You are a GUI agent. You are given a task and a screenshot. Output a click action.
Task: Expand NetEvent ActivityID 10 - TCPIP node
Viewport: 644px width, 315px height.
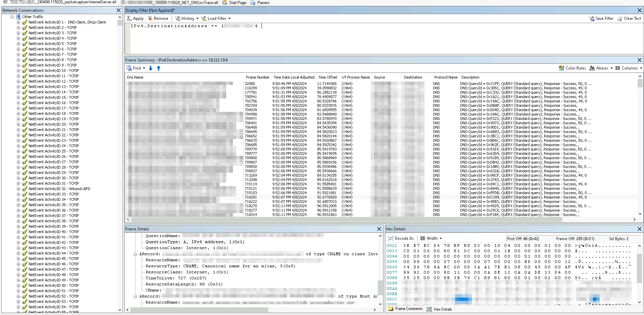(x=18, y=71)
